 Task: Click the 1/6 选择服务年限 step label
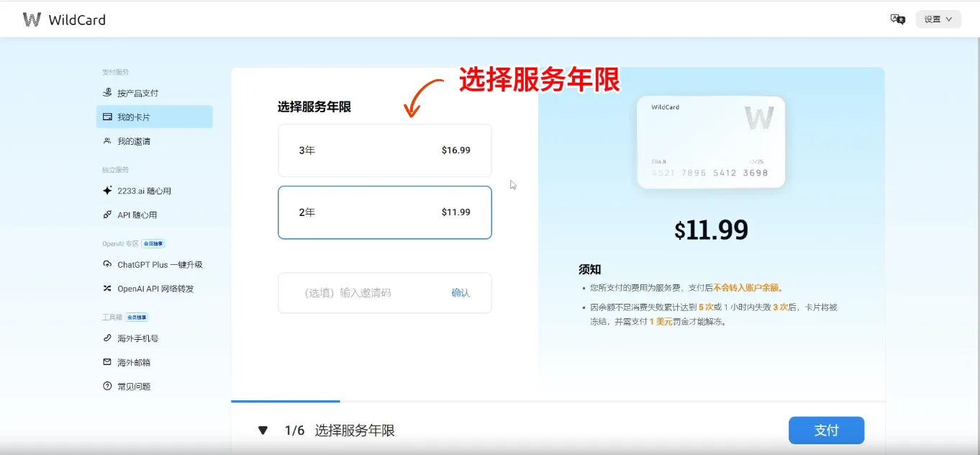click(x=340, y=431)
